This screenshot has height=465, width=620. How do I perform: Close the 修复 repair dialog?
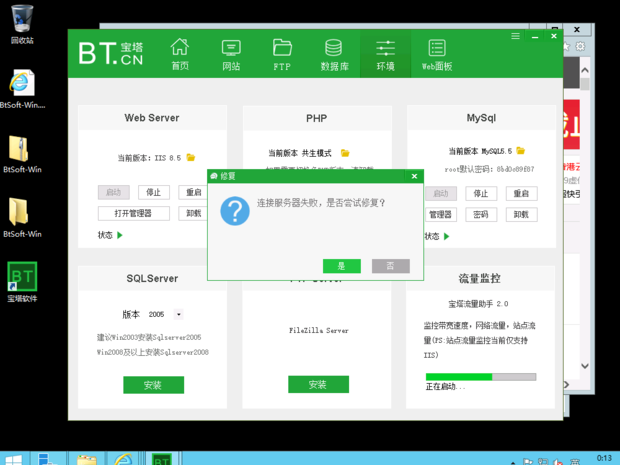coord(414,176)
